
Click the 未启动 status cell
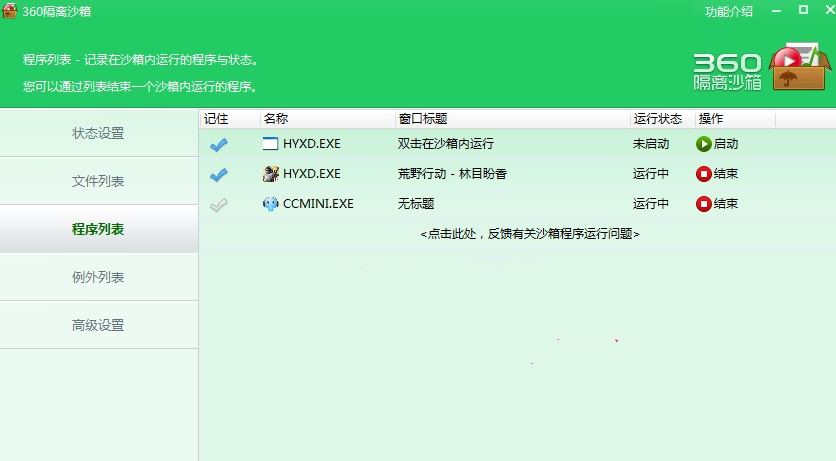(x=650, y=144)
